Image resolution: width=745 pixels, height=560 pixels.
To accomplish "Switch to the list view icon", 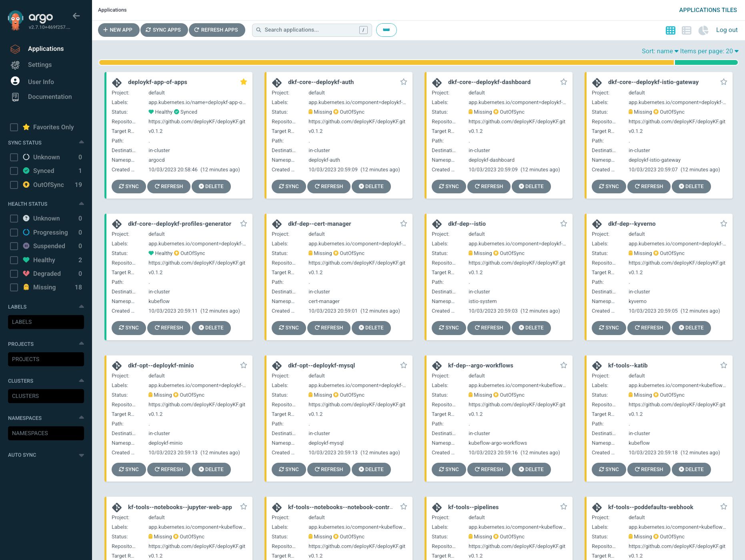I will [687, 30].
